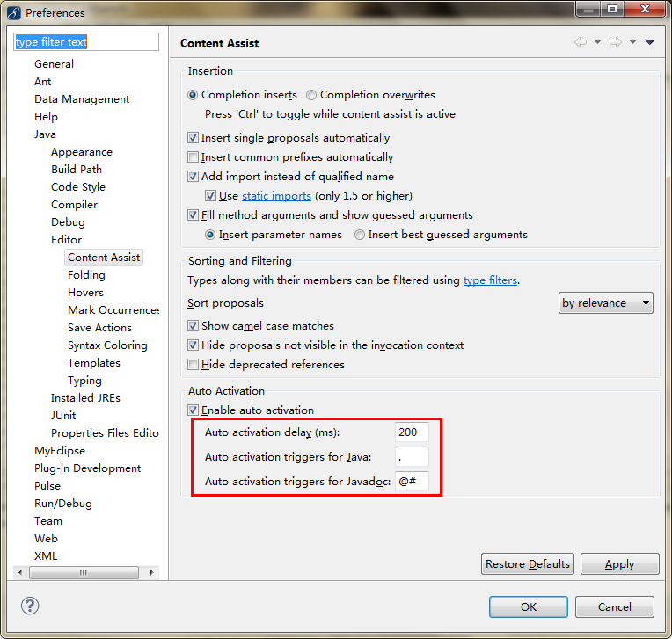This screenshot has height=639, width=672.
Task: Select XML in the preferences tree
Action: pos(46,555)
